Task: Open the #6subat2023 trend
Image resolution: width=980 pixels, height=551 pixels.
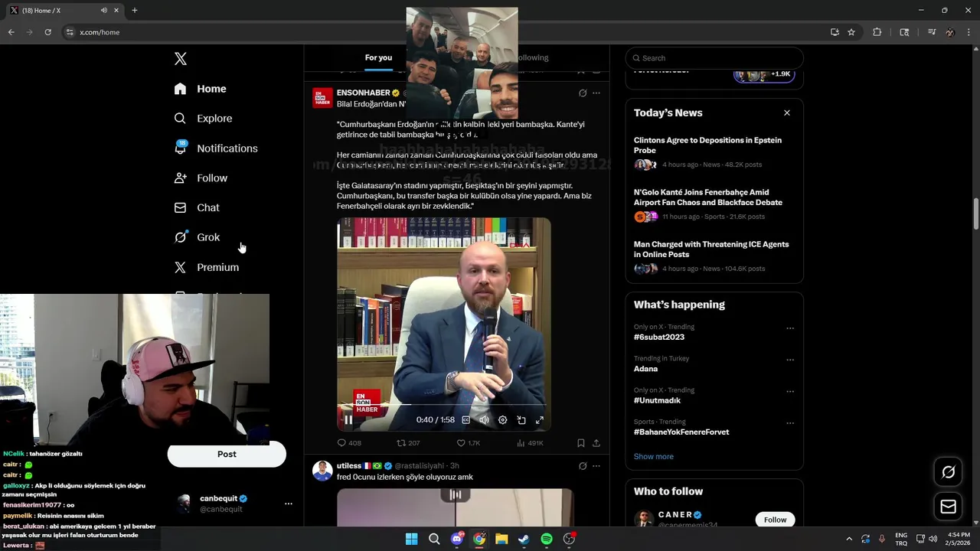Action: pyautogui.click(x=659, y=337)
